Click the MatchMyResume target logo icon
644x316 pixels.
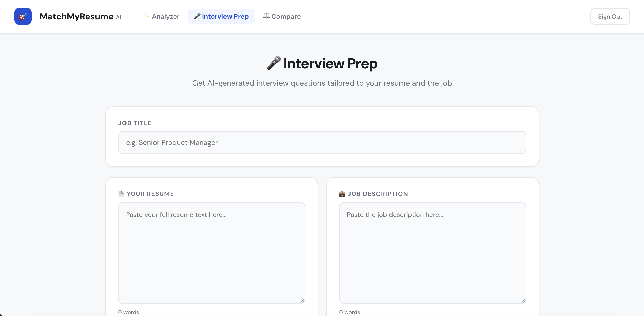[x=23, y=16]
